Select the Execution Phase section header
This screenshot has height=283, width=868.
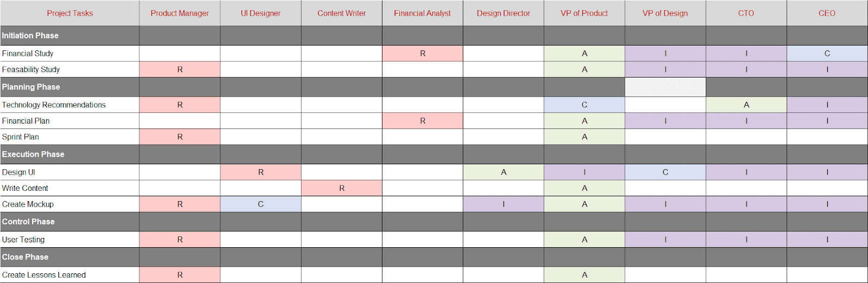click(x=434, y=155)
